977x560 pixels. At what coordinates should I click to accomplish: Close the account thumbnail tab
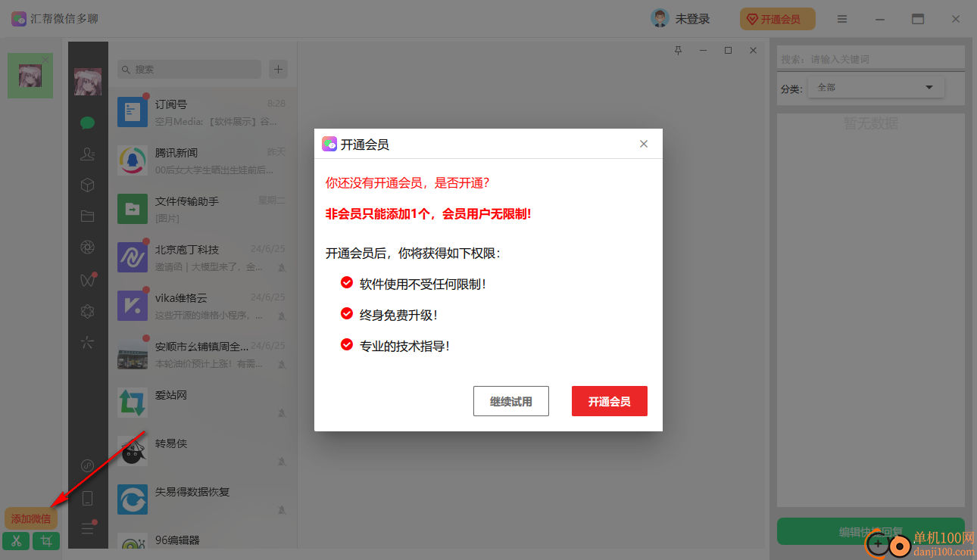click(x=45, y=59)
